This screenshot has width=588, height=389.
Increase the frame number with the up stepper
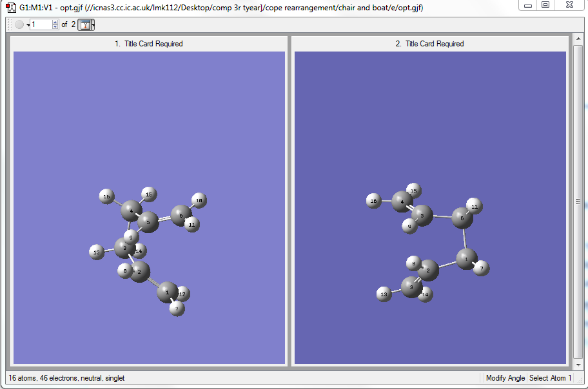click(55, 23)
